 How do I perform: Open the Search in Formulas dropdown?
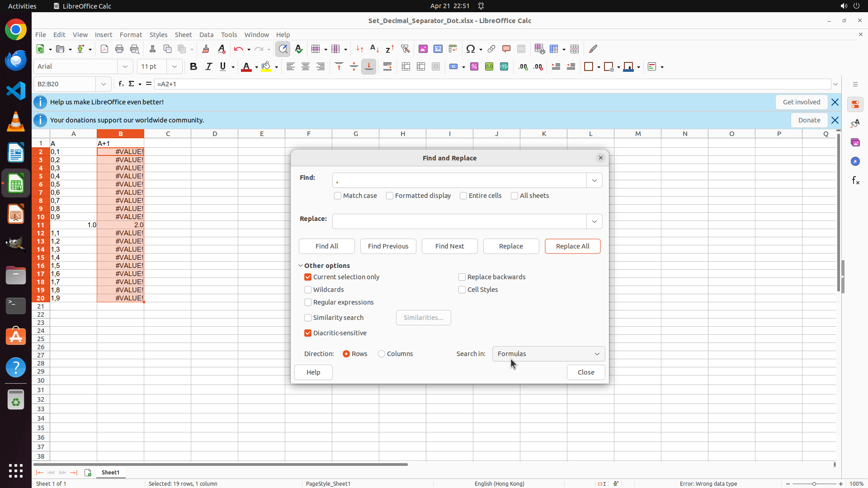(x=548, y=354)
